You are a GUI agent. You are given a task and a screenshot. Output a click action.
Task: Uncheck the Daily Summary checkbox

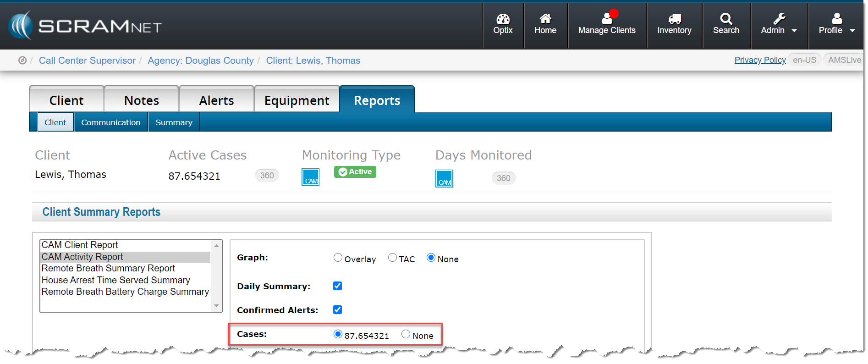tap(338, 286)
